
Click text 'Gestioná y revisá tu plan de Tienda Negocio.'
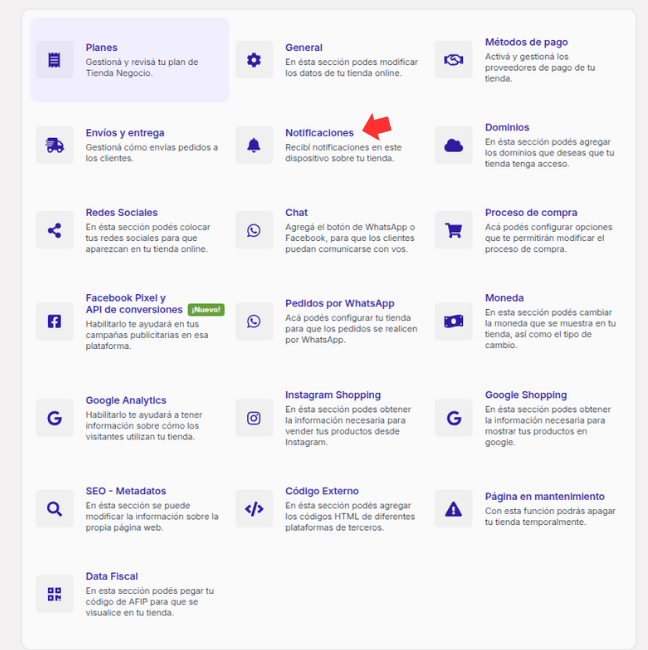pos(142,68)
